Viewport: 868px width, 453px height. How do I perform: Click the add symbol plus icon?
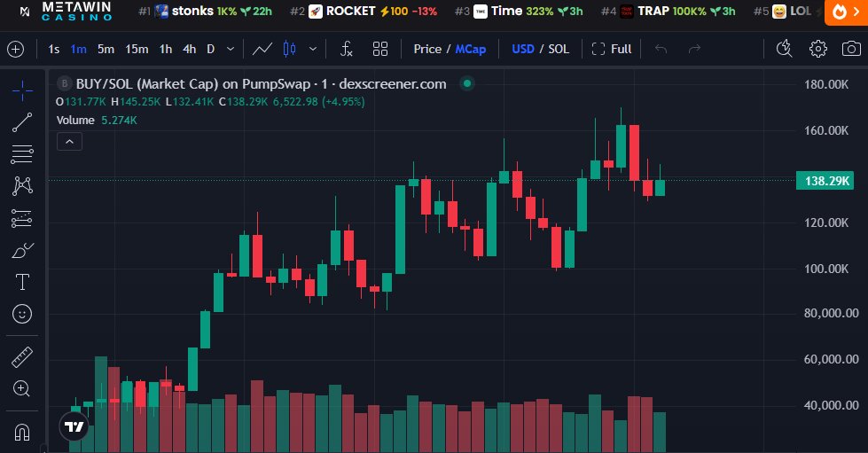click(x=15, y=50)
